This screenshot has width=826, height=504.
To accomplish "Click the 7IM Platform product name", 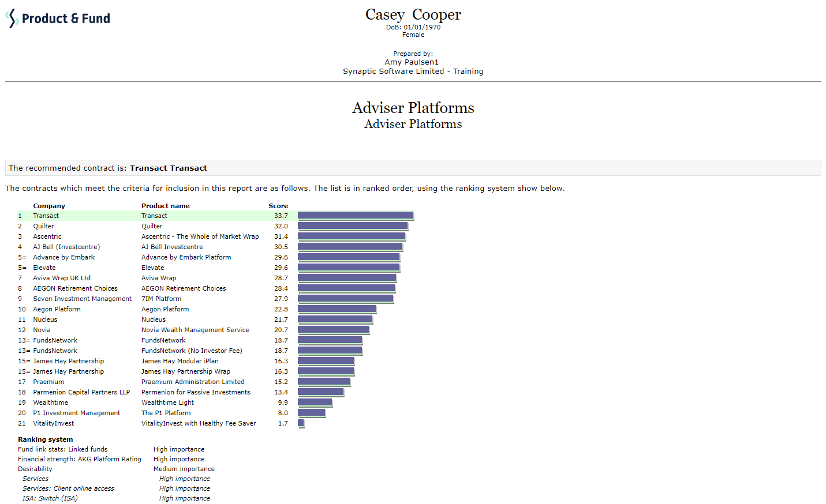I will (162, 299).
